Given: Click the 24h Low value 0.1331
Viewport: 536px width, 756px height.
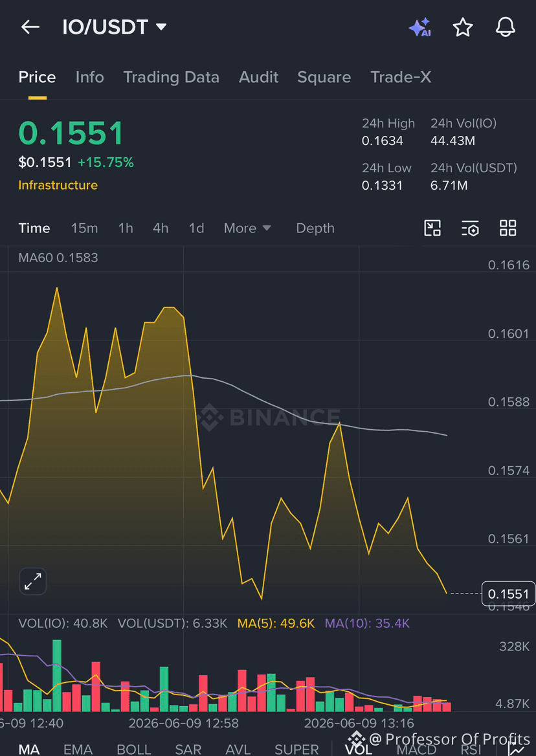Looking at the screenshot, I should [382, 185].
